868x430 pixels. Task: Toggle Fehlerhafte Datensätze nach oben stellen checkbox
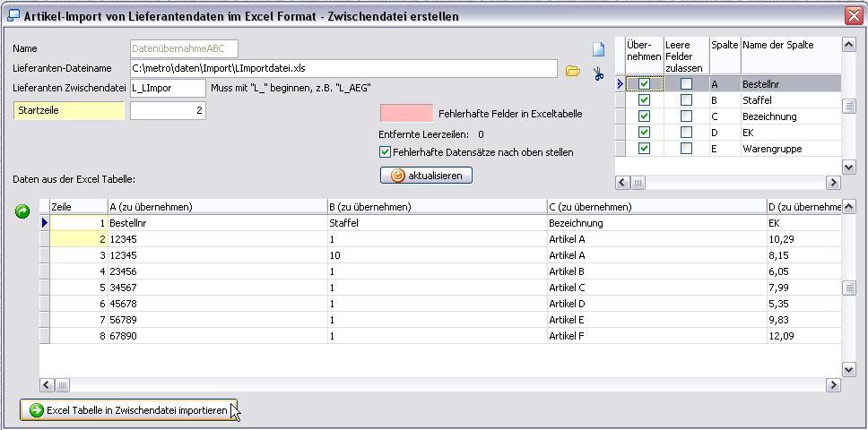pos(386,152)
